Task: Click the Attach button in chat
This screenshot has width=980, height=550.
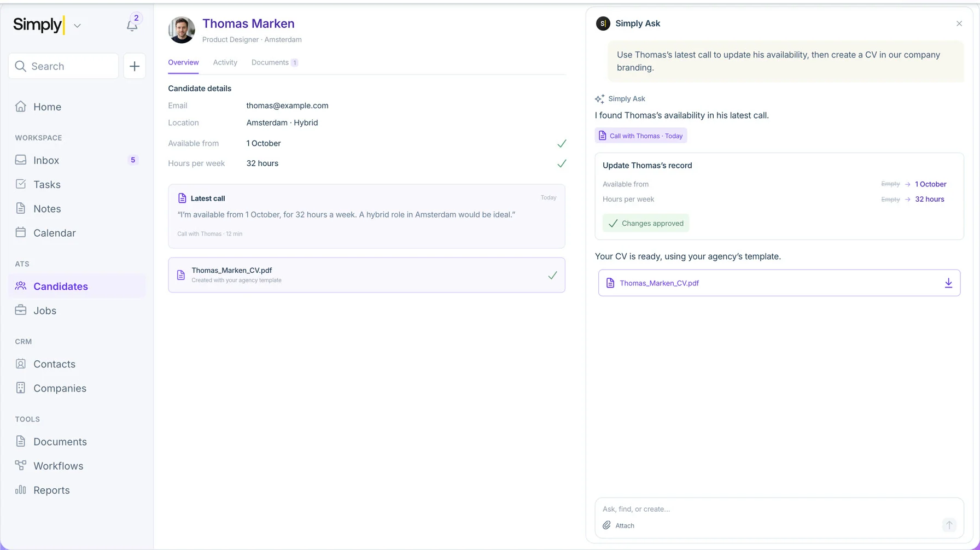Action: (619, 525)
